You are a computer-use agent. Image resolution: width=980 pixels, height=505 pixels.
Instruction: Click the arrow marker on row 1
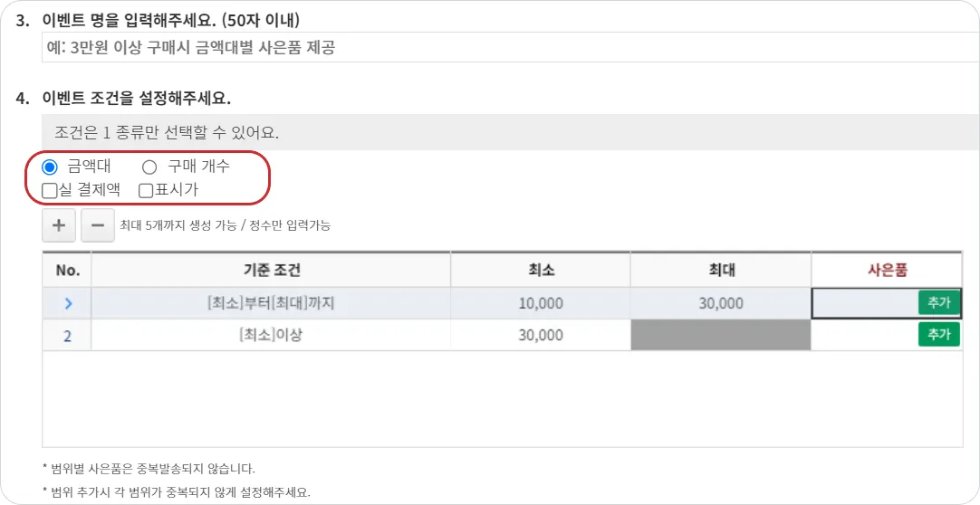tap(67, 303)
